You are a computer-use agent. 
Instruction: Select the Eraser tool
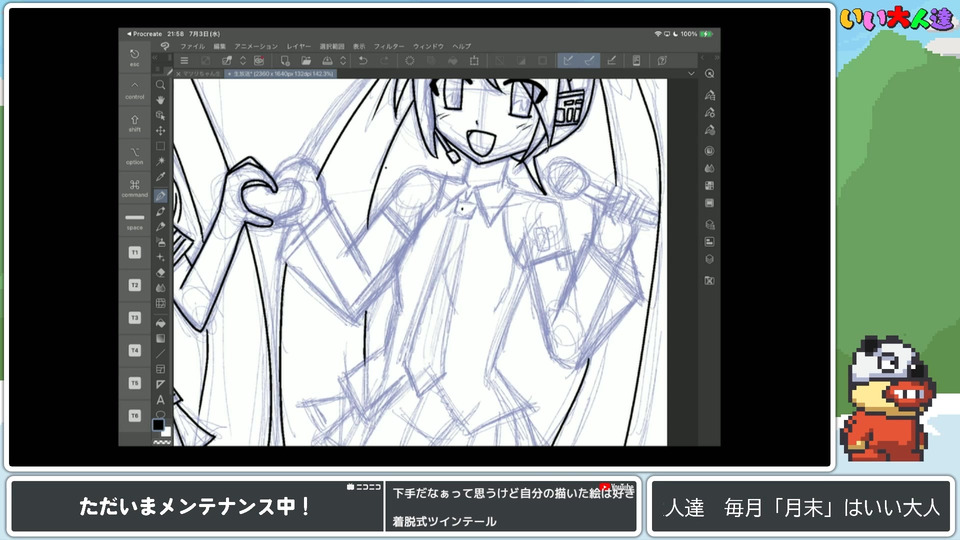coord(160,272)
